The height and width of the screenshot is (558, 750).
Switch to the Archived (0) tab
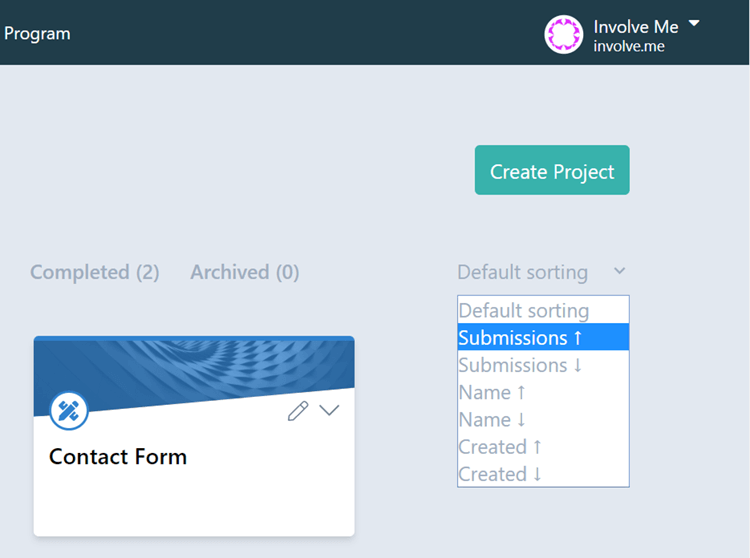[x=245, y=272]
